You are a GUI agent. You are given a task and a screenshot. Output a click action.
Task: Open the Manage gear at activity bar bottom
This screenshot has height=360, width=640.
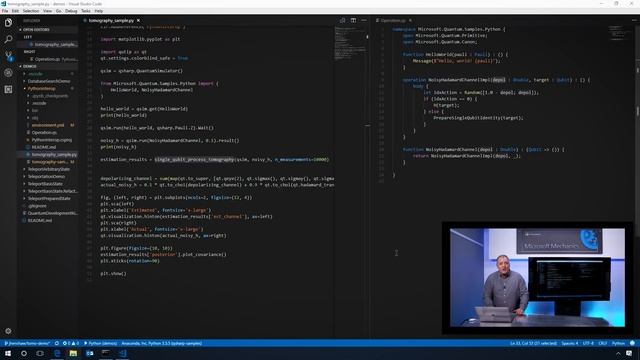tap(8, 331)
